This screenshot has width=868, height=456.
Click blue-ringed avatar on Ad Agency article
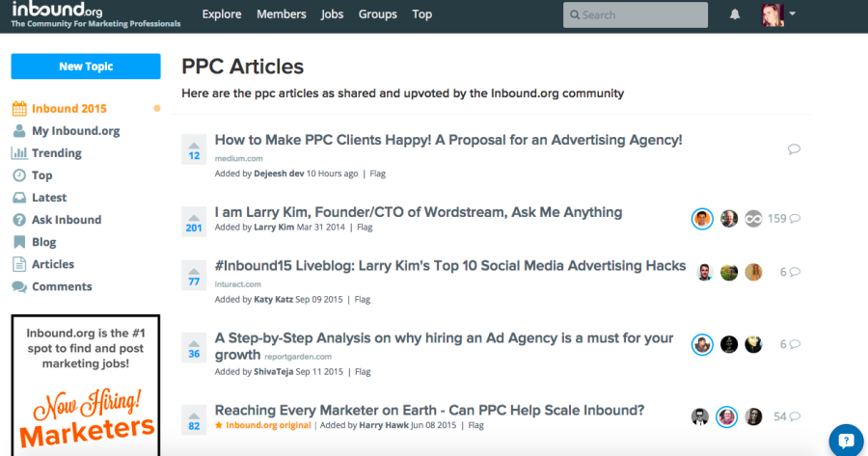coord(702,344)
